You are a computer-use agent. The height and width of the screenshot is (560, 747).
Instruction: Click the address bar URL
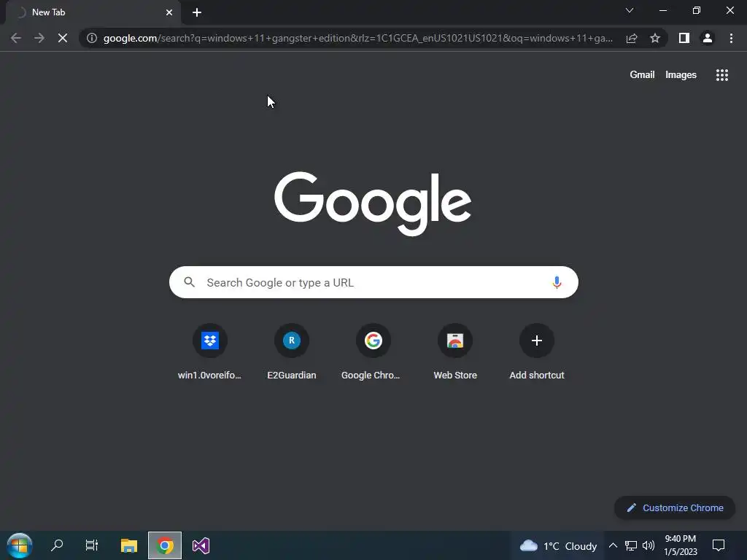coord(357,38)
